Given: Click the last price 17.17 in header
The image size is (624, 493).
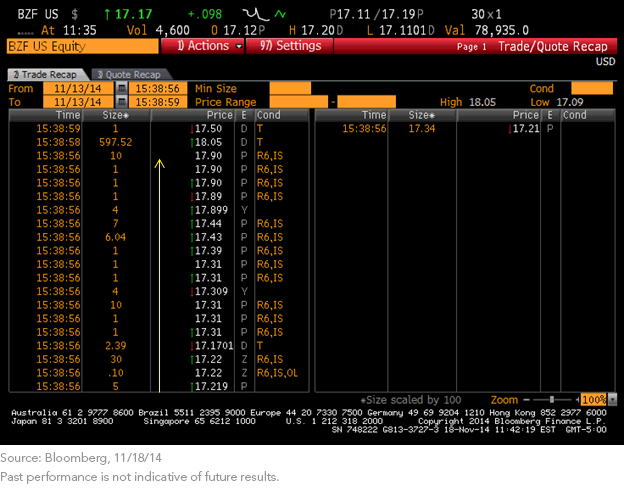Looking at the screenshot, I should [134, 15].
